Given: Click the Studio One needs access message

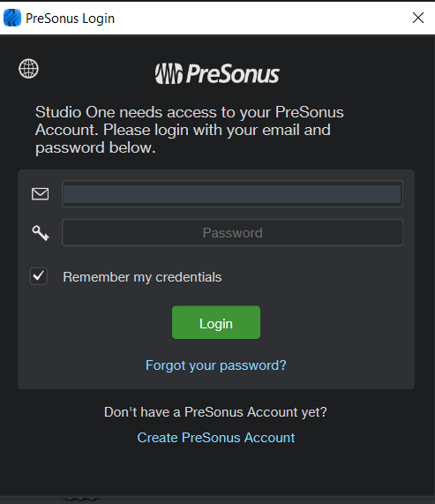Looking at the screenshot, I should (190, 130).
